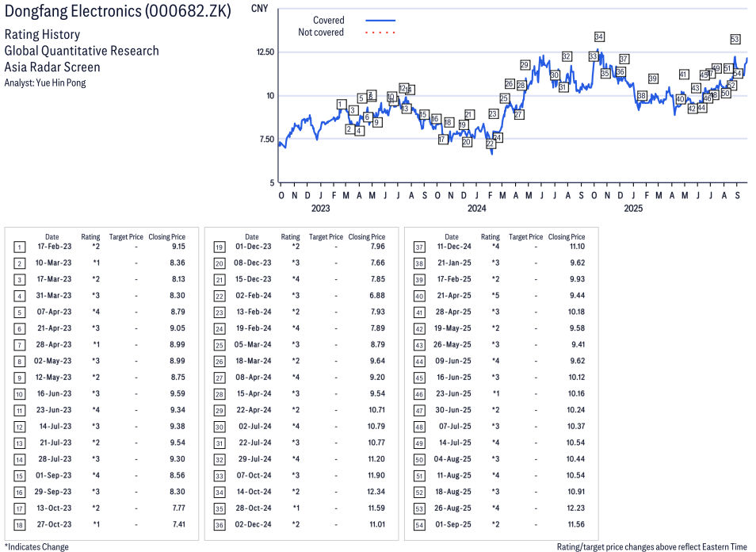Image resolution: width=756 pixels, height=552 pixels.
Task: Click table row number box 29
Action: [220, 411]
